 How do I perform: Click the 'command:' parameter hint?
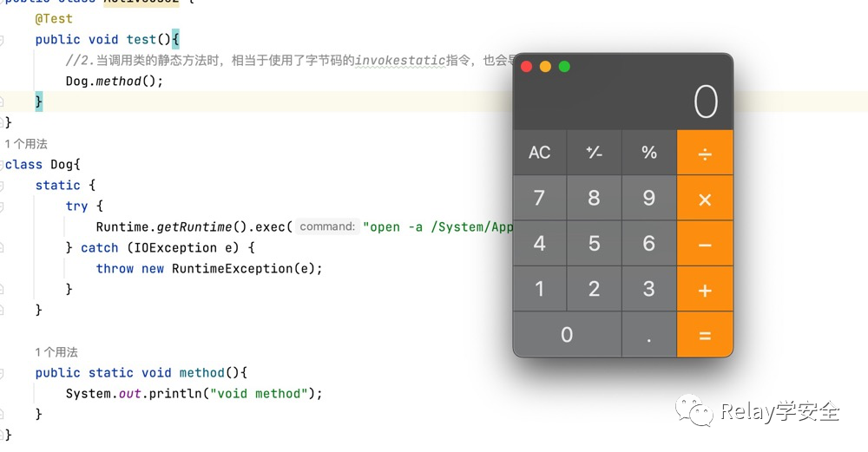click(327, 226)
